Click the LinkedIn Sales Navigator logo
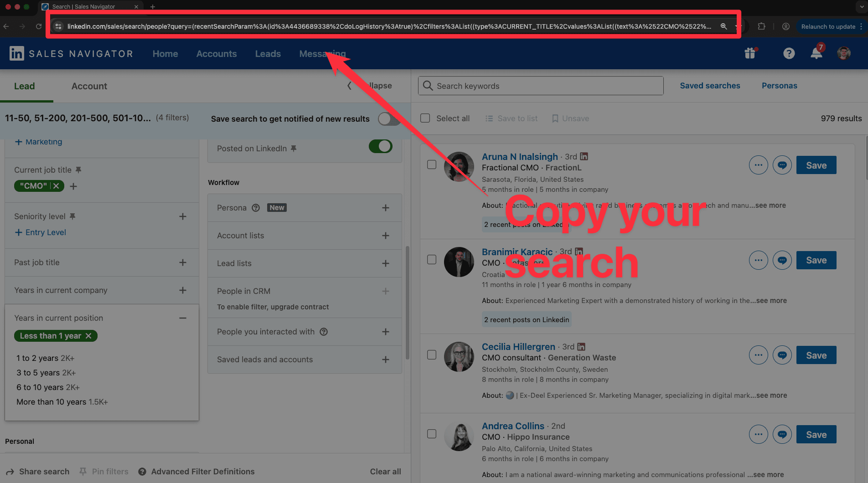 [71, 54]
